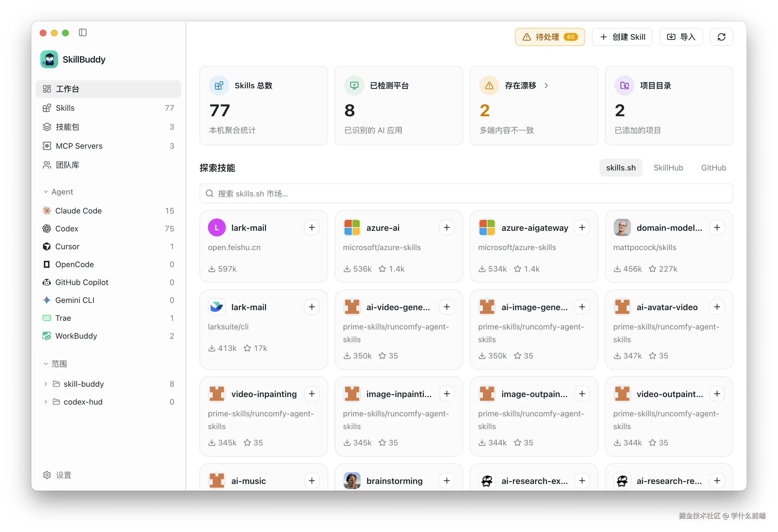The height and width of the screenshot is (532, 778).
Task: Add the azure-ai skill
Action: pos(447,228)
